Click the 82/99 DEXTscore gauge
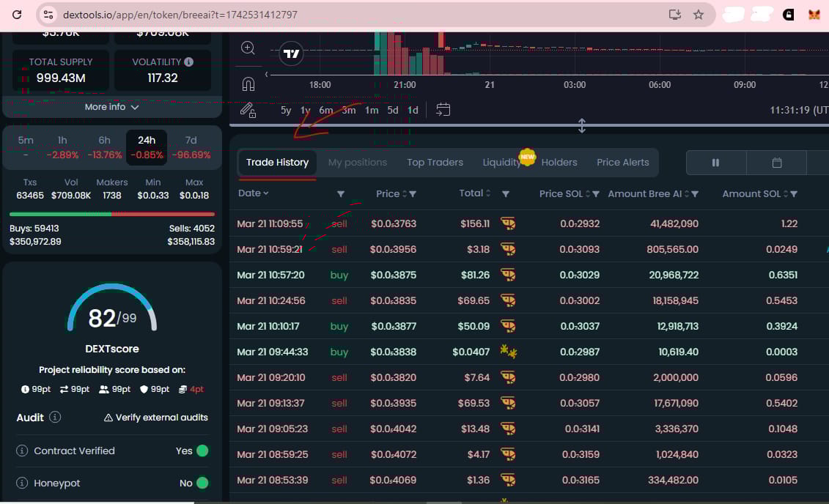Screen dimensions: 829x504 pos(112,309)
